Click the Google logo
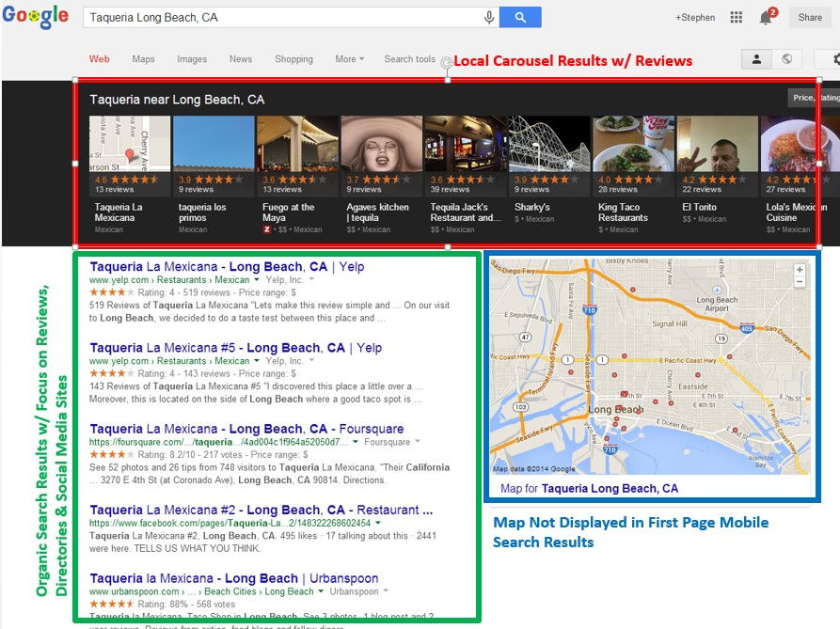840x629 pixels. (36, 16)
